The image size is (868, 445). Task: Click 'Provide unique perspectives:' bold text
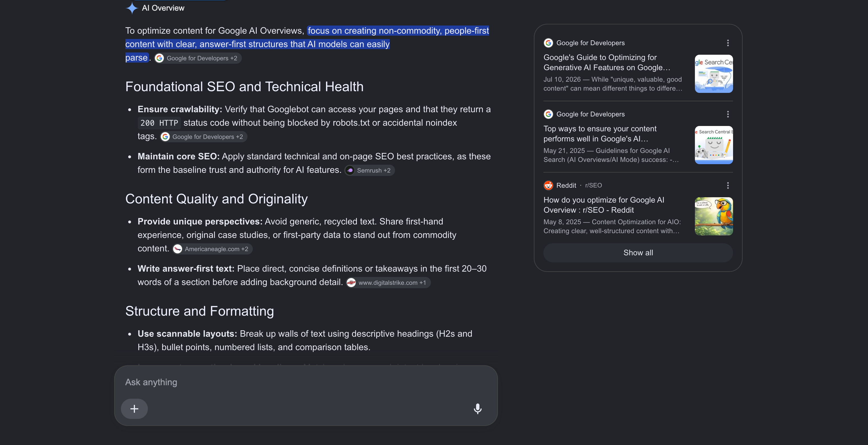pyautogui.click(x=200, y=221)
